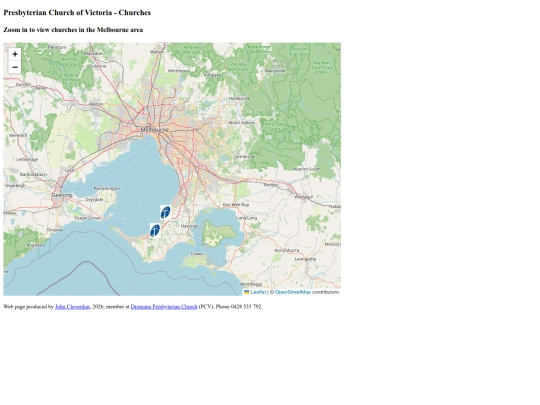
Task: Click the Leongatha label on map
Action: (x=305, y=259)
